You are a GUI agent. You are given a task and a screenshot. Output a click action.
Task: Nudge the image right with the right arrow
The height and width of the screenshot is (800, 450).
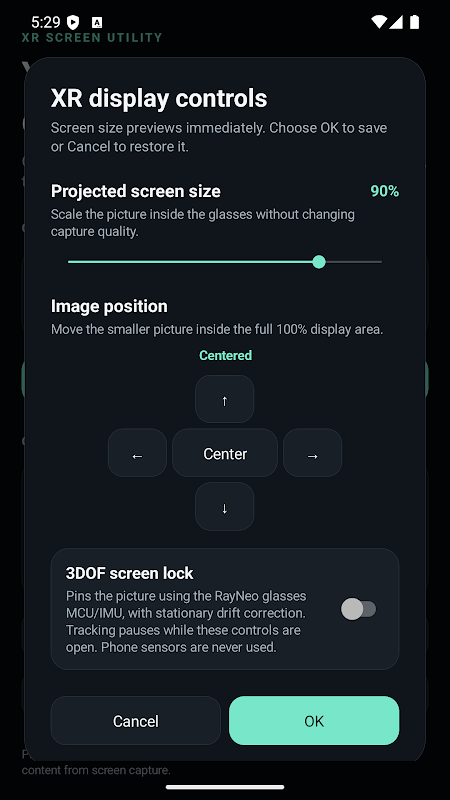tap(312, 453)
